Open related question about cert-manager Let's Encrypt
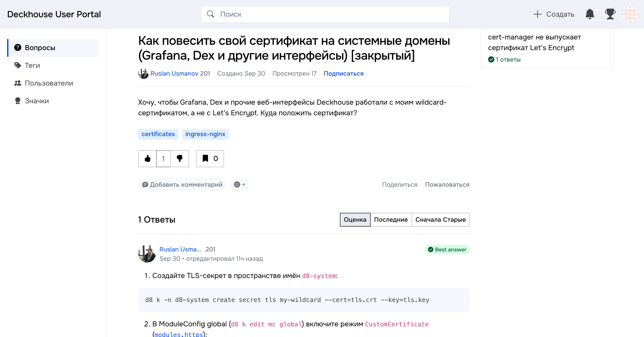 point(534,42)
